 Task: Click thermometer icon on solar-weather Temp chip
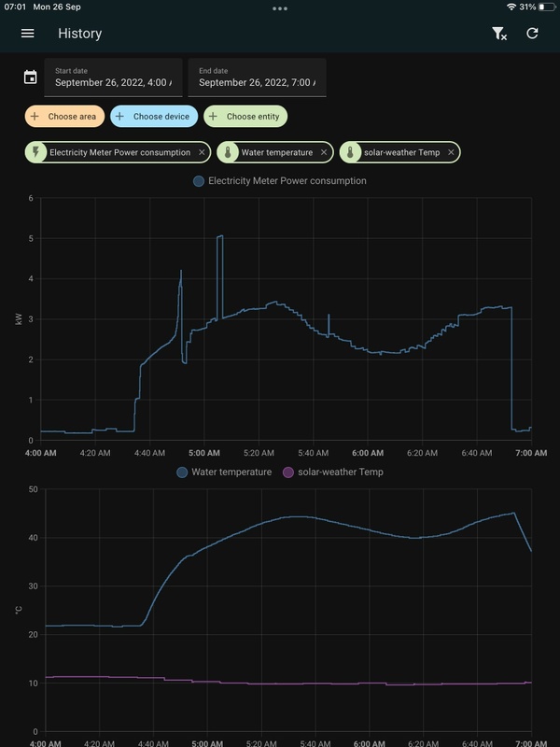(x=351, y=152)
